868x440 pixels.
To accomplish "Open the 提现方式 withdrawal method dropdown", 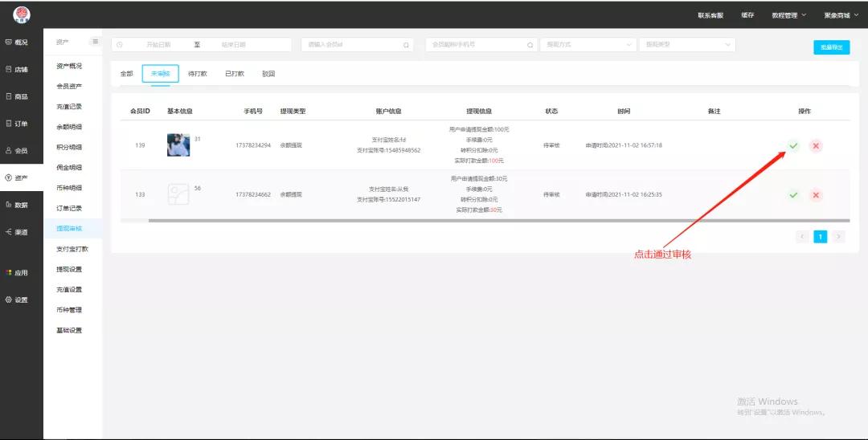I will point(588,45).
